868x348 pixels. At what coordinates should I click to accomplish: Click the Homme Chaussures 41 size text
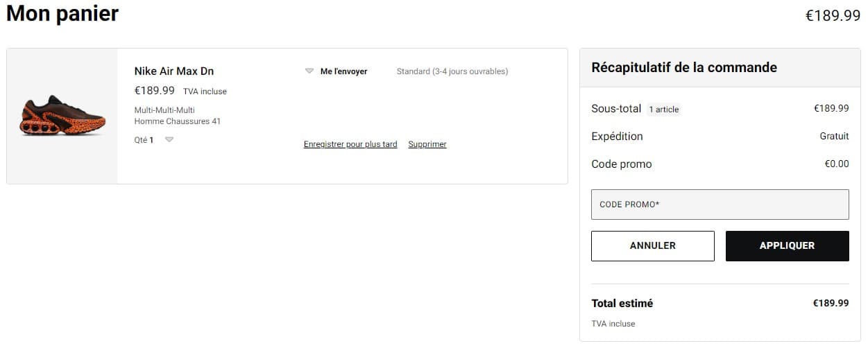178,121
